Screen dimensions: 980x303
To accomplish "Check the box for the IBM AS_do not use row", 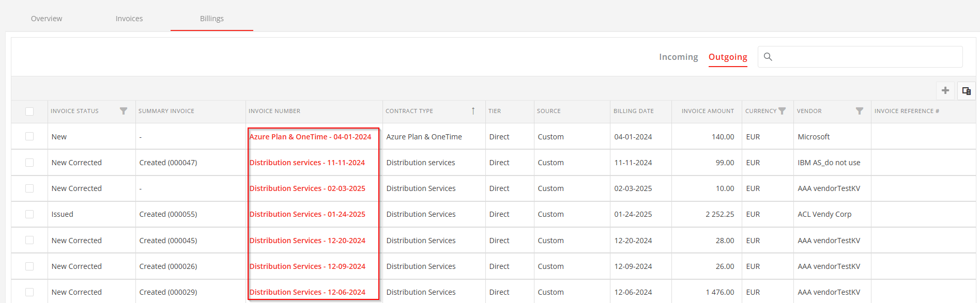I will point(29,163).
